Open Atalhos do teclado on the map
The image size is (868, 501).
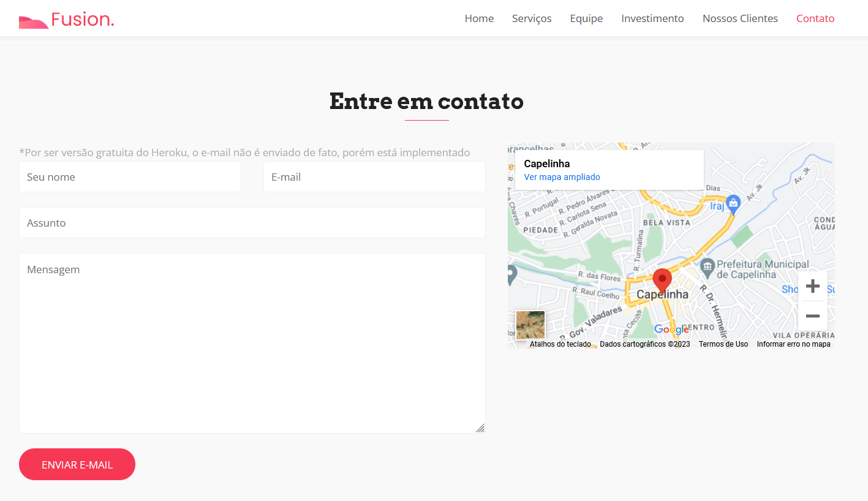click(x=560, y=344)
